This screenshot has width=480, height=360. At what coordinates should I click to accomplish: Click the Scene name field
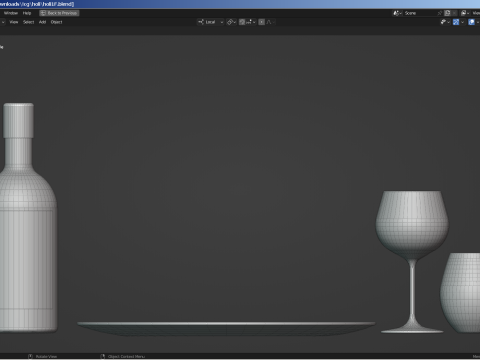click(x=420, y=13)
